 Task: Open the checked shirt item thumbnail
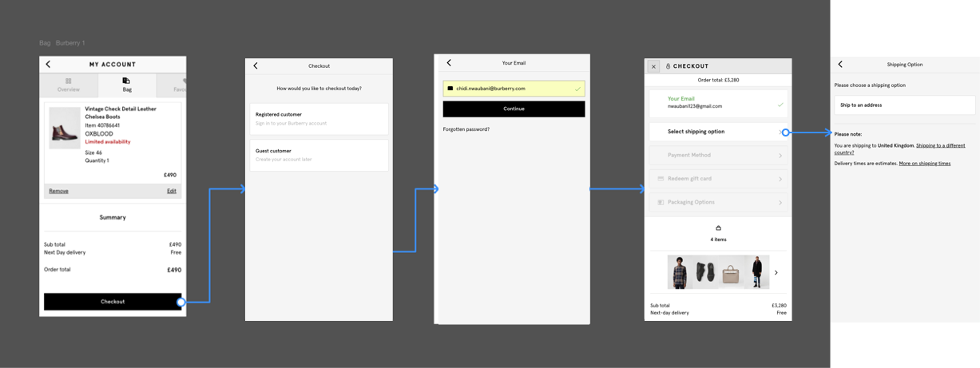point(680,272)
